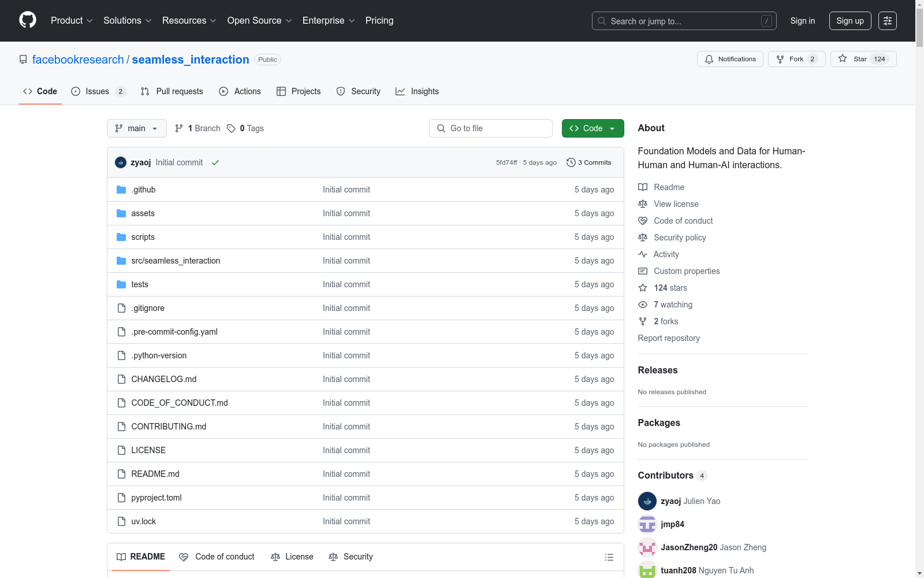924x578 pixels.
Task: Click the scripts folder icon
Action: pyautogui.click(x=121, y=237)
